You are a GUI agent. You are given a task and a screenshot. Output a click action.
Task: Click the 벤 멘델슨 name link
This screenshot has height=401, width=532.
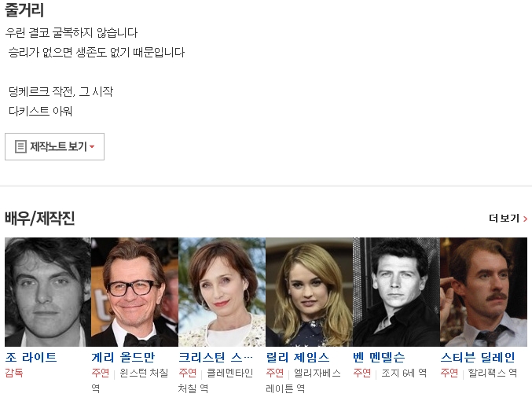pos(379,357)
